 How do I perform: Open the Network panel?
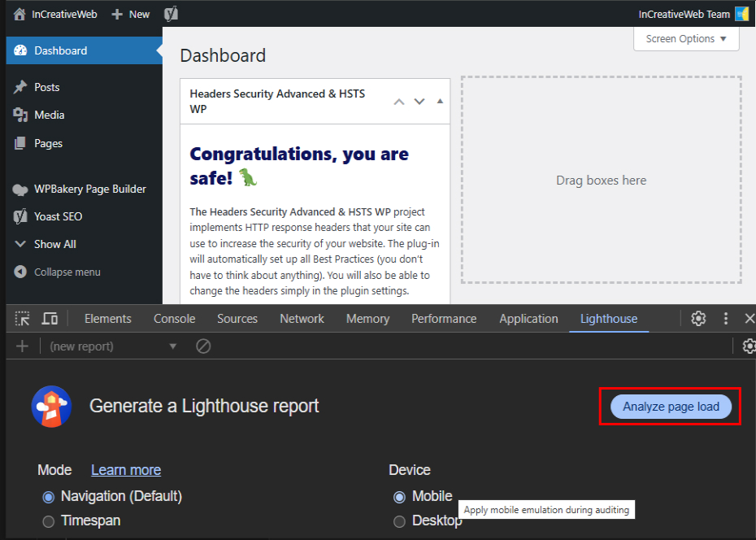[x=302, y=319]
